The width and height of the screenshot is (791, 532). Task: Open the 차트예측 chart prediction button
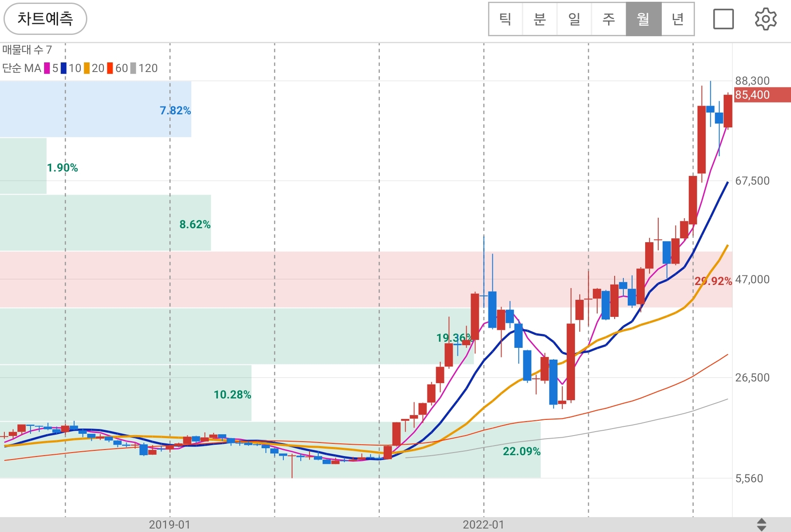(45, 19)
